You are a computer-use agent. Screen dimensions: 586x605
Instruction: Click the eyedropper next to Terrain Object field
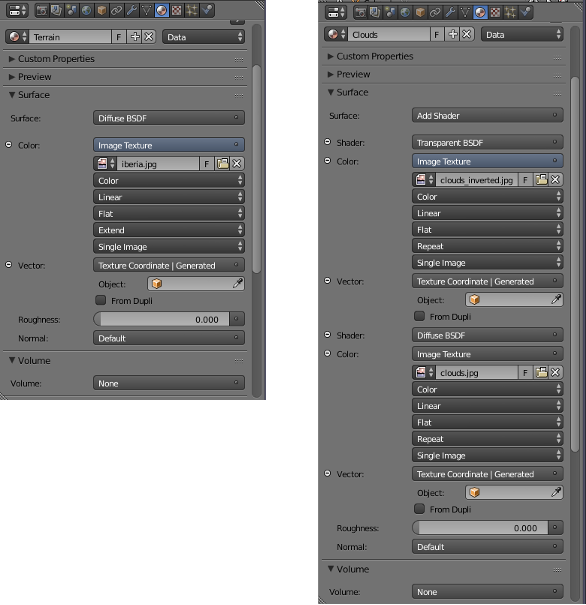click(x=238, y=284)
